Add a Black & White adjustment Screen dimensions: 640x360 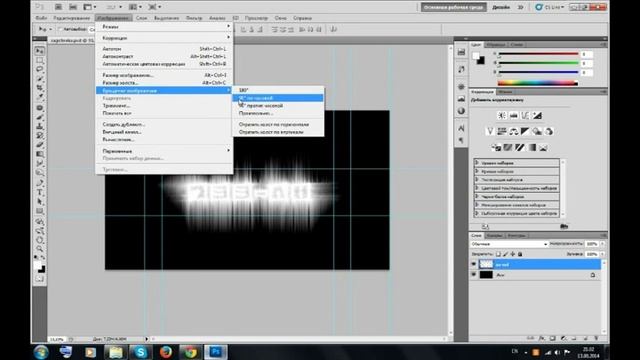click(525, 131)
